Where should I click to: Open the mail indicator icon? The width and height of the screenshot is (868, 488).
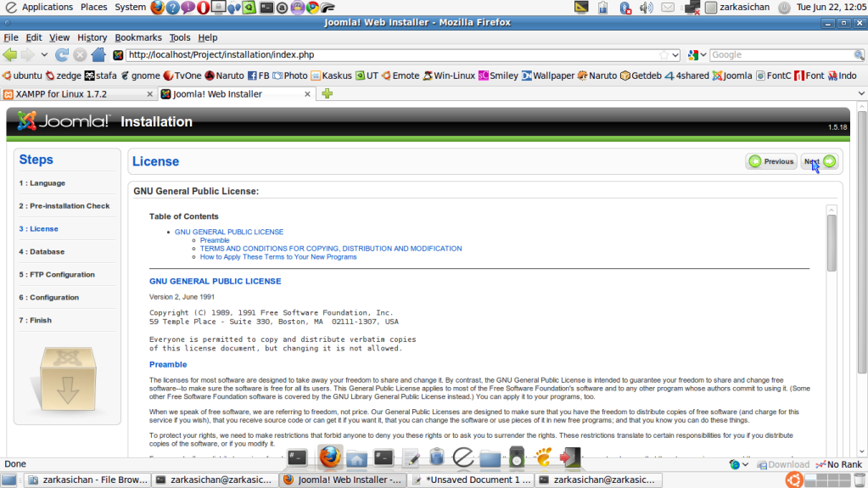(x=668, y=7)
